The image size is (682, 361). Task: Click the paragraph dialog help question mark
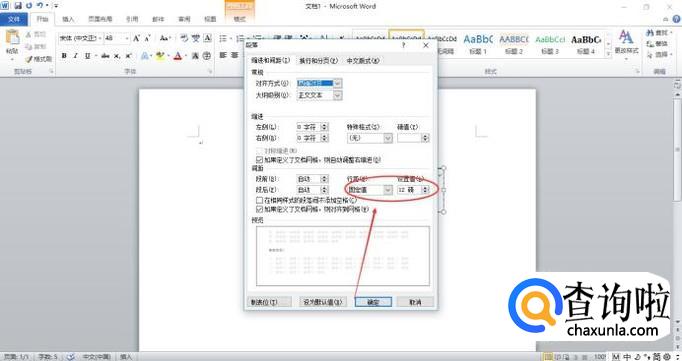click(404, 45)
